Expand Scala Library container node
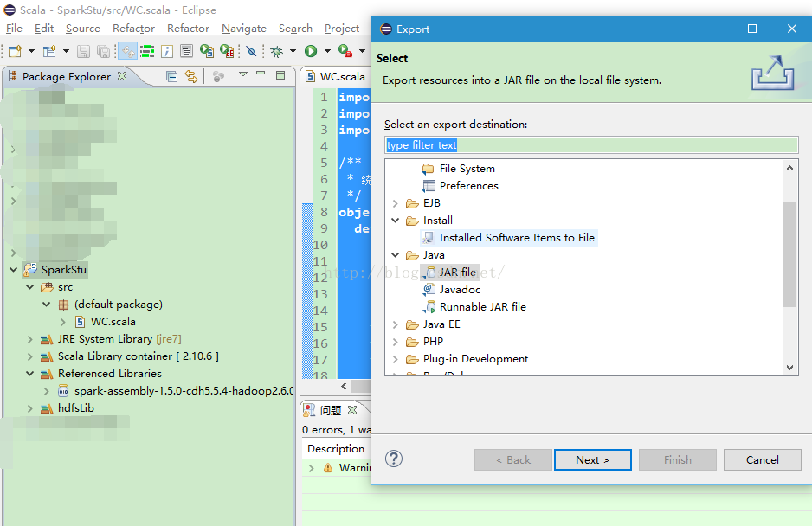 30,356
